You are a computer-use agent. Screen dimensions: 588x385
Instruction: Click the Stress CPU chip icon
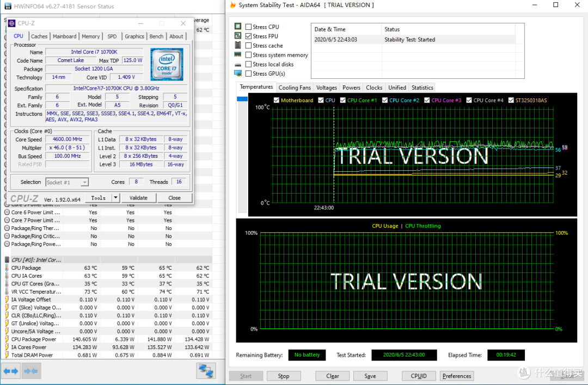238,26
